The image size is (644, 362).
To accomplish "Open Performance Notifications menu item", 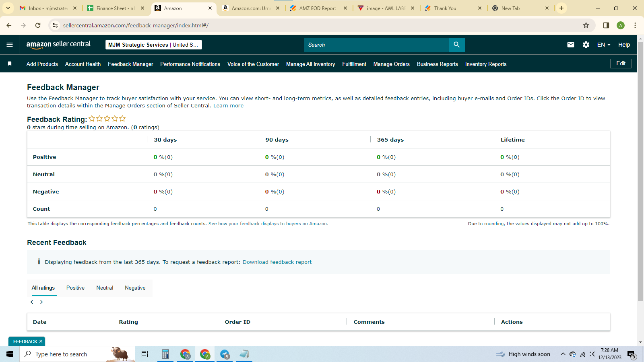I will click(190, 64).
